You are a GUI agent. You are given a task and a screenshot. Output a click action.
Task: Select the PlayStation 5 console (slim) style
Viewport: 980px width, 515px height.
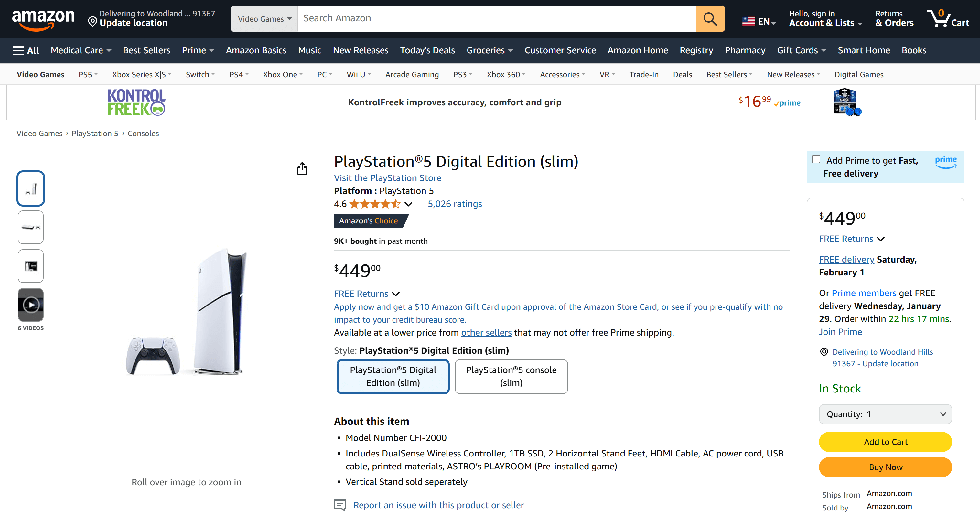pyautogui.click(x=511, y=376)
